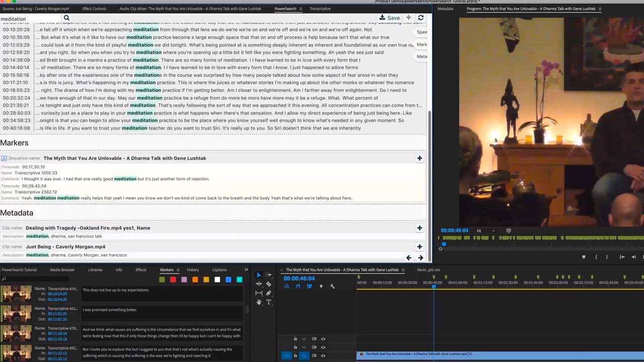Filter markers by orange color swatch
The height and width of the screenshot is (362, 644).
195,280
